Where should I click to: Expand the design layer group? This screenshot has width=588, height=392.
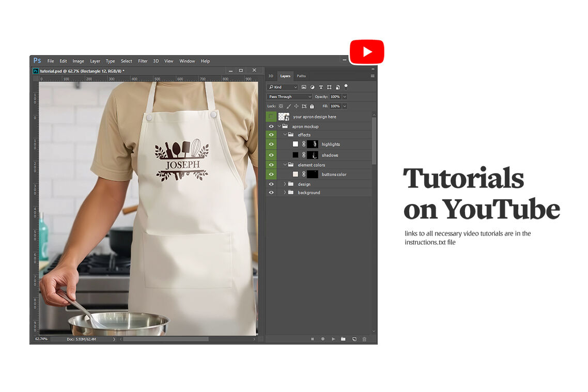[285, 184]
